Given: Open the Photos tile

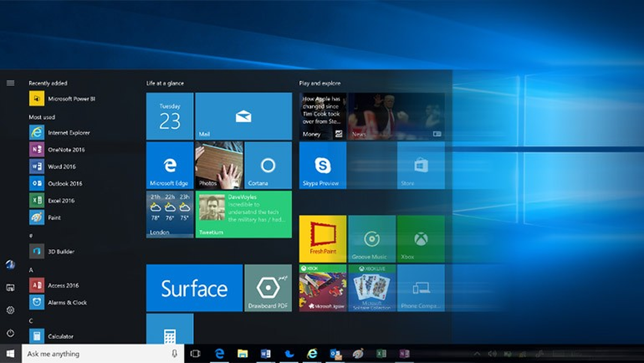Looking at the screenshot, I should 219,165.
